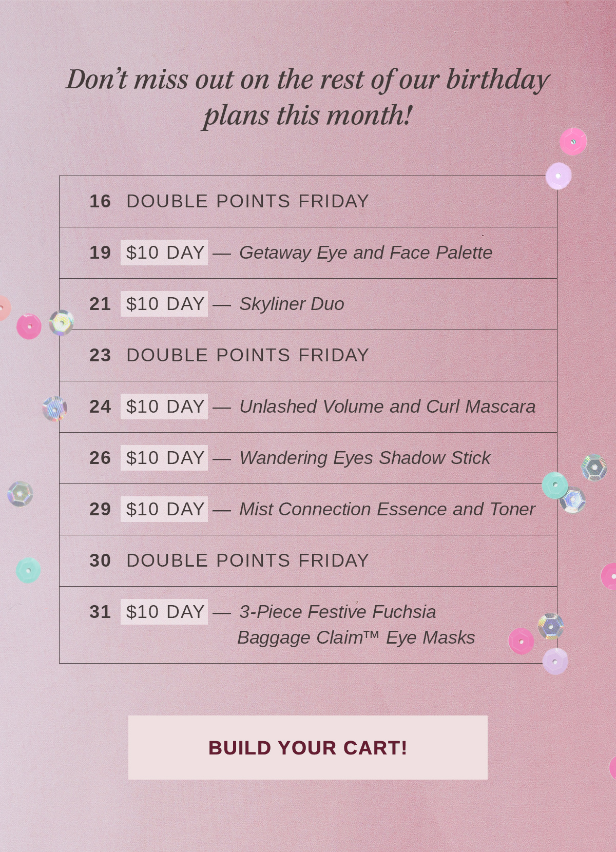Click Unlashed Volume and Curl Mascara

[387, 406]
